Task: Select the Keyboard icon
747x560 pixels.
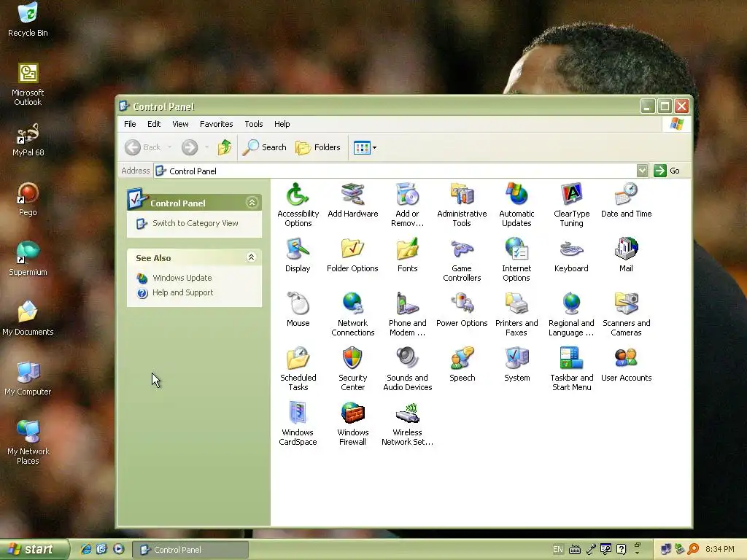Action: pyautogui.click(x=571, y=255)
